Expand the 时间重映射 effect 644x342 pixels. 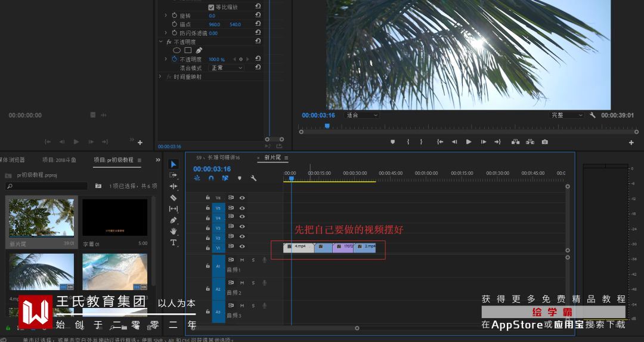pos(160,76)
